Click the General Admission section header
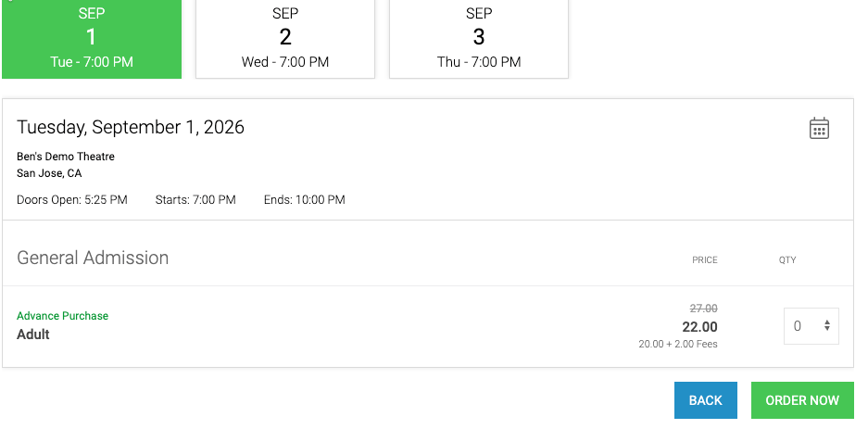 pos(93,258)
